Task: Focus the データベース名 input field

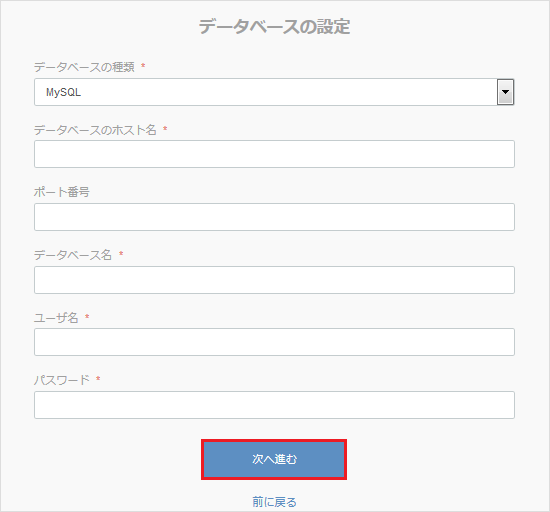Action: (274, 280)
